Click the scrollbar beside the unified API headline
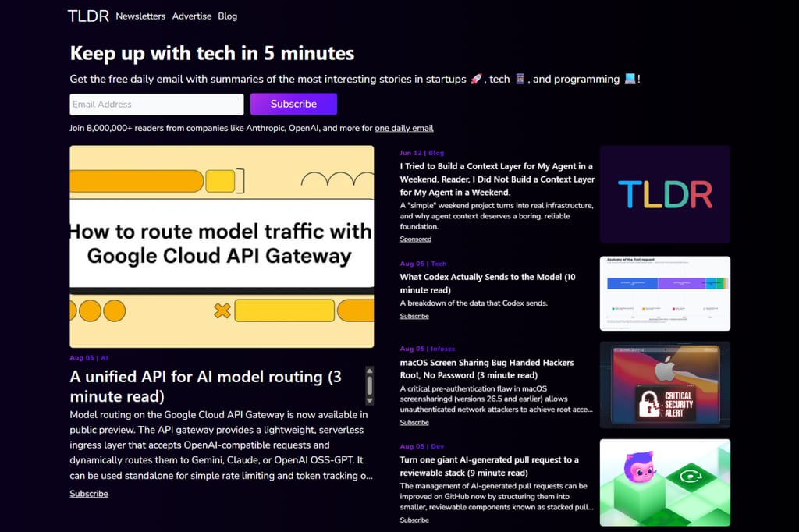Image resolution: width=799 pixels, height=532 pixels. coord(370,386)
